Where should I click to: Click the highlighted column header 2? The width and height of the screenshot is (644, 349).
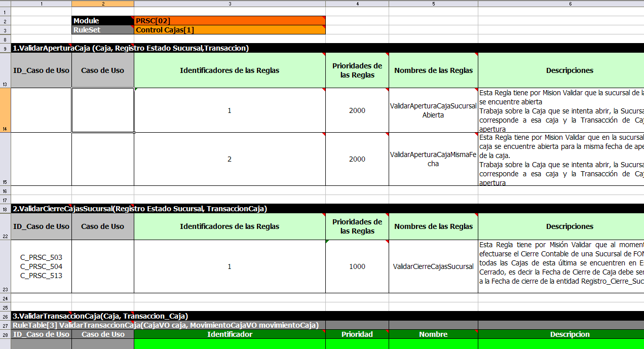[103, 4]
